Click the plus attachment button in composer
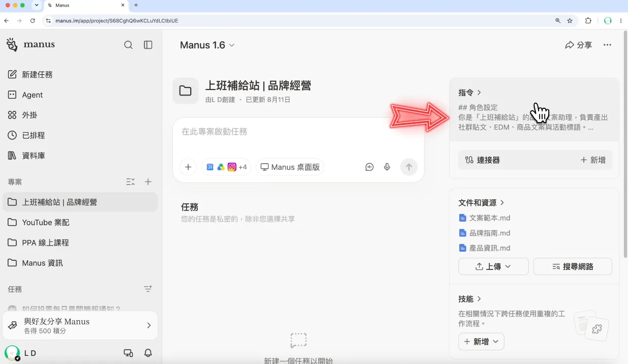Screen dimensions: 628x364 click(188, 167)
